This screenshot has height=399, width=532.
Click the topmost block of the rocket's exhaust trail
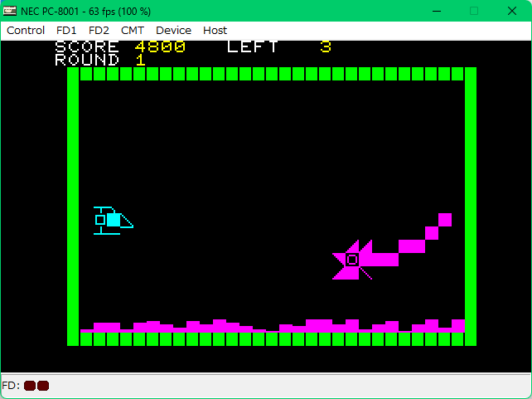445,219
